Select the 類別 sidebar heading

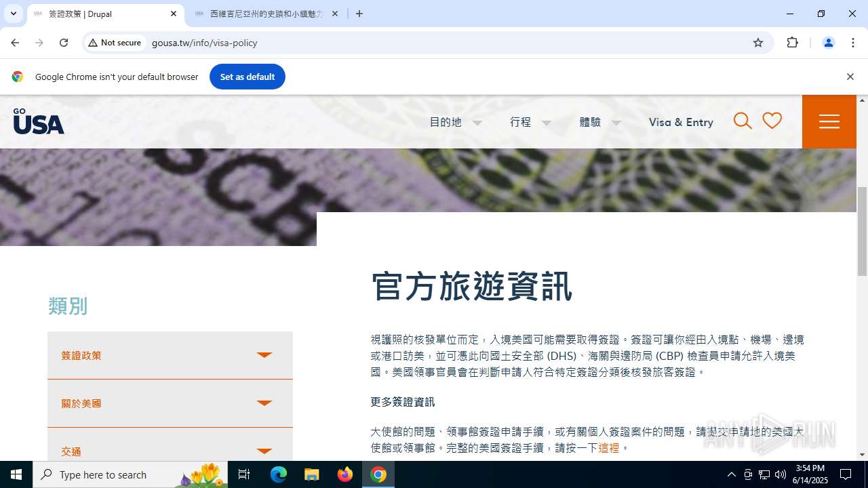[x=68, y=306]
